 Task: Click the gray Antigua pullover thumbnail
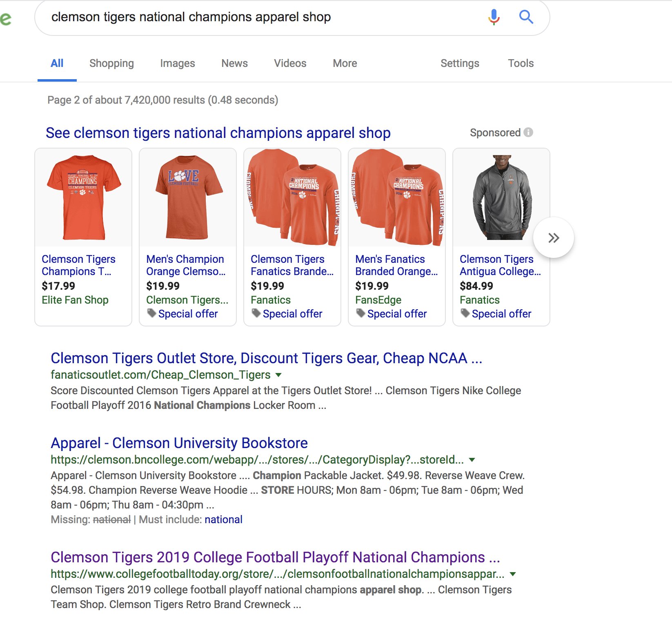[501, 198]
